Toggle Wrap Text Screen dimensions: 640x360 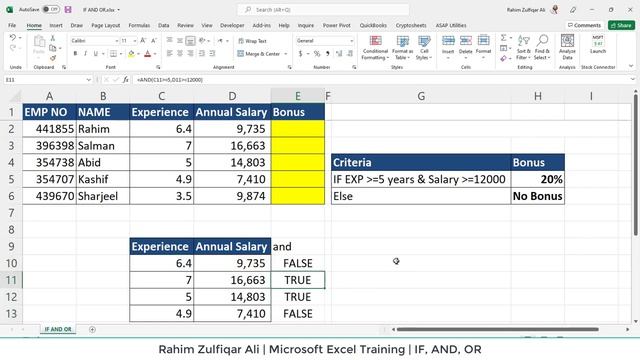pos(252,41)
